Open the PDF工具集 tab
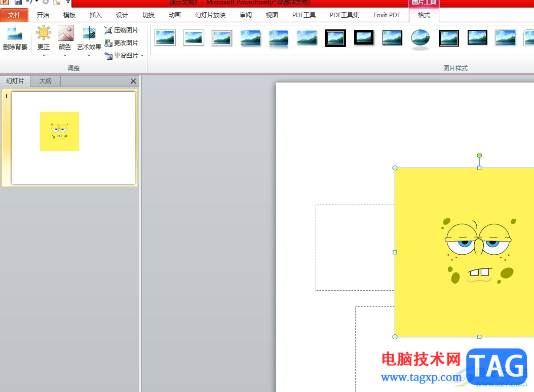The width and height of the screenshot is (534, 392). (345, 15)
